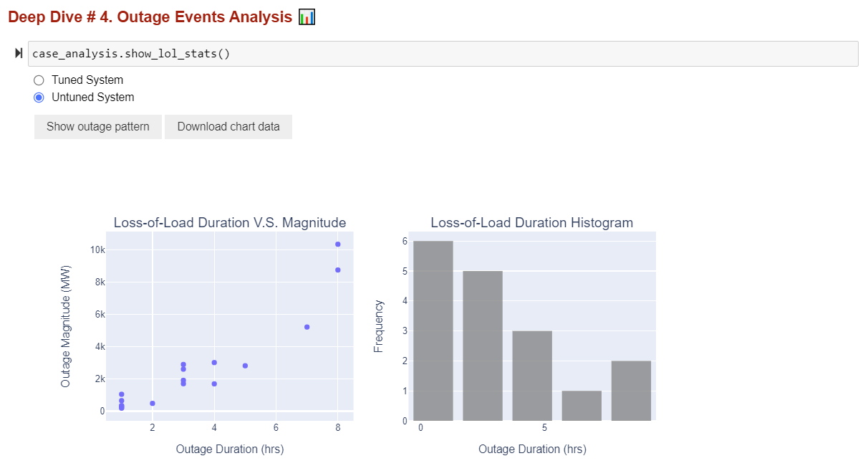Select the Untuned System radio button
Screen dimensions: 868x466
coord(39,98)
